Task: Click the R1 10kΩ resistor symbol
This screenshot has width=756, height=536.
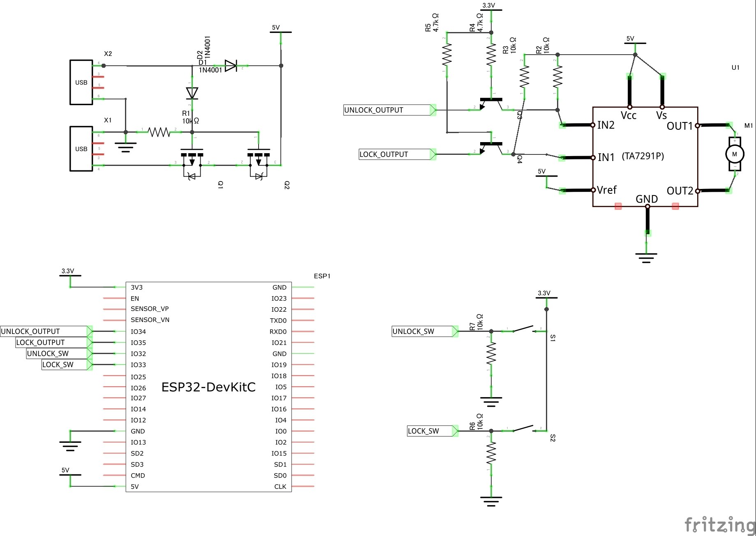Action: tap(159, 132)
